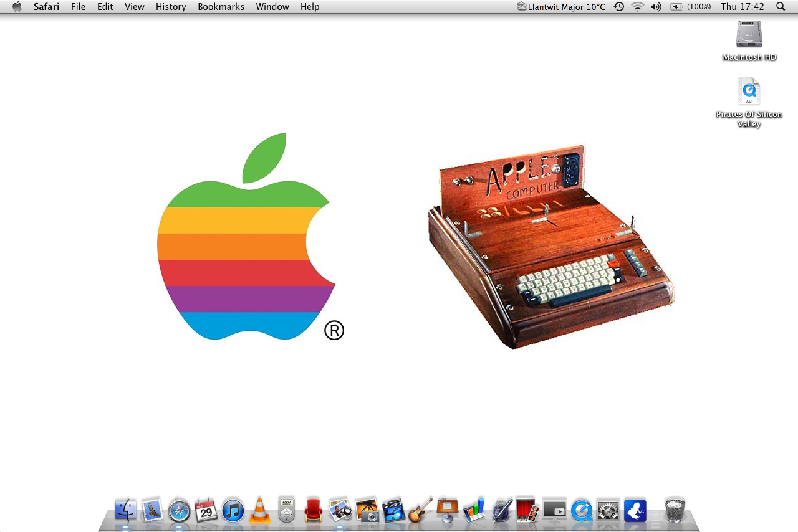
Task: Open the Apple menu
Action: (x=17, y=7)
